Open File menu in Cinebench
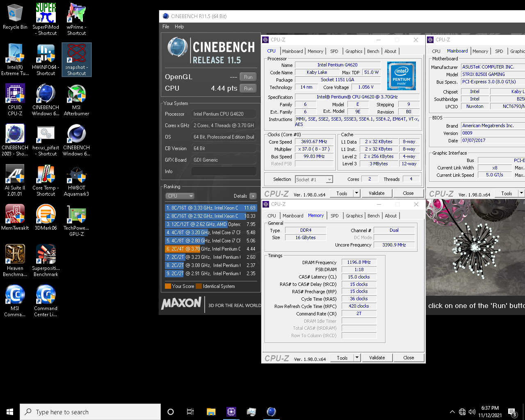Screen dimensions: 525x420 click(x=166, y=27)
